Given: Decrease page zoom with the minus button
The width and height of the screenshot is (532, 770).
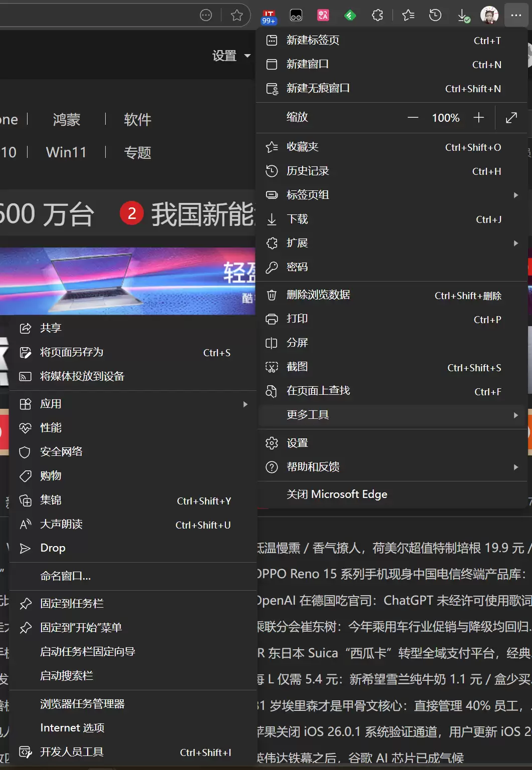Looking at the screenshot, I should click(412, 118).
